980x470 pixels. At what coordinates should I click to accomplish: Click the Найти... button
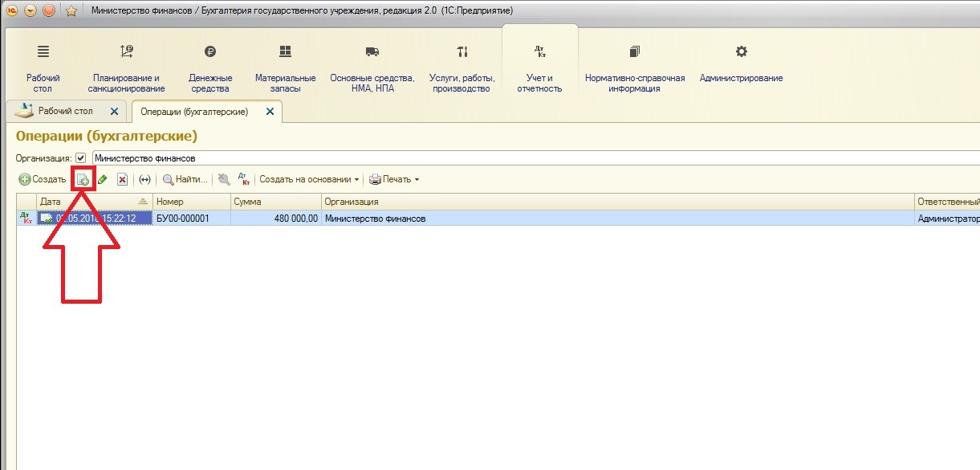pos(185,179)
